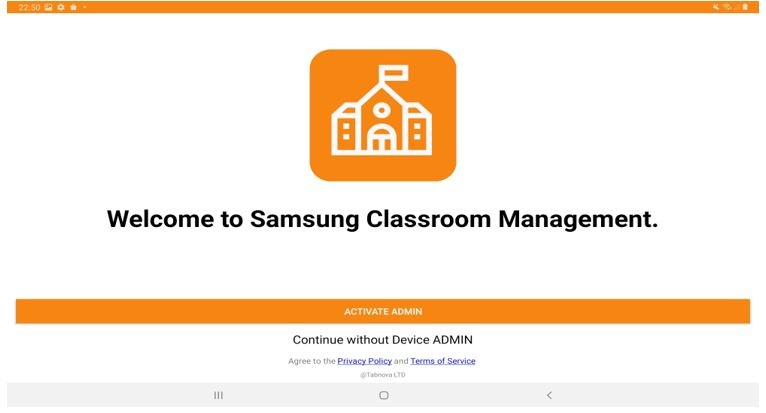The width and height of the screenshot is (766, 413).
Task: Go back using the navigation arrow
Action: click(x=549, y=395)
